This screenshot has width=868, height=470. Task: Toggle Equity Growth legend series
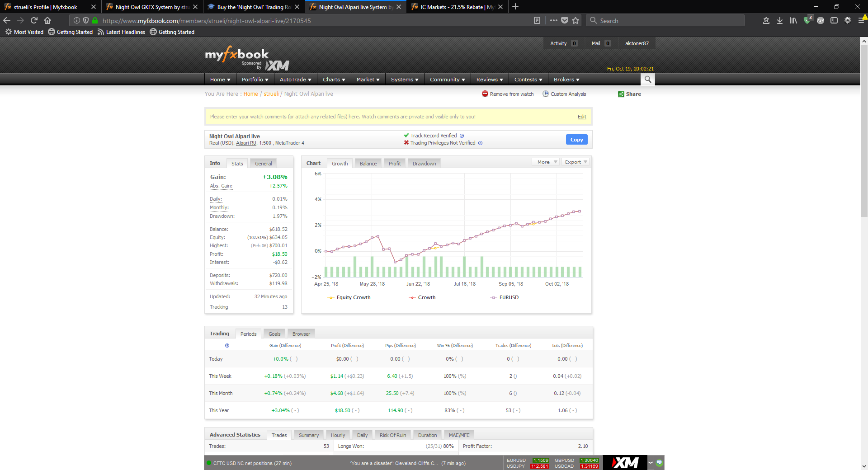coord(349,297)
